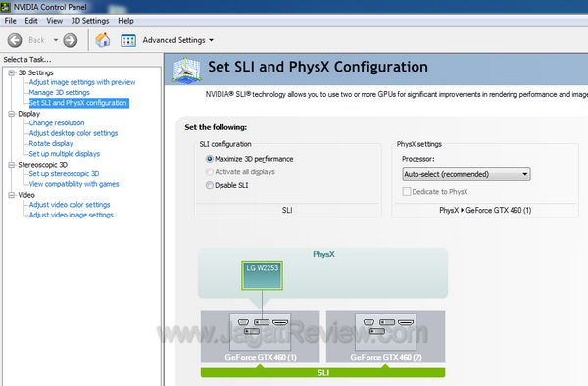Click the Forward arrow button
The image size is (588, 386).
pos(71,40)
